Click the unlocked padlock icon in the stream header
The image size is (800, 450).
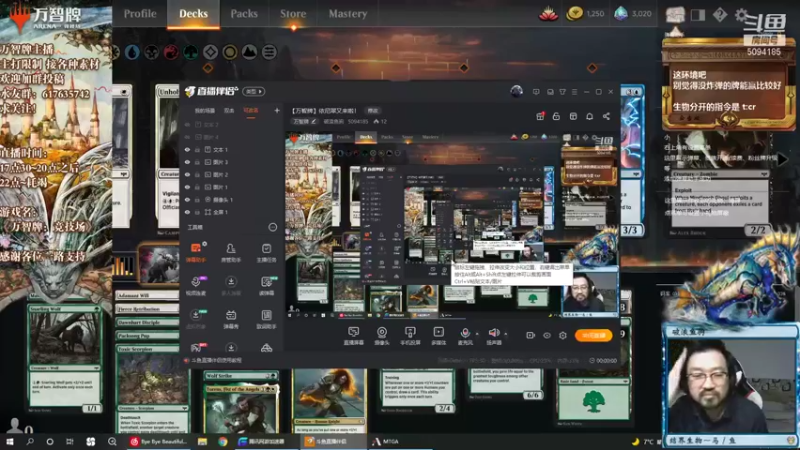[x=556, y=116]
